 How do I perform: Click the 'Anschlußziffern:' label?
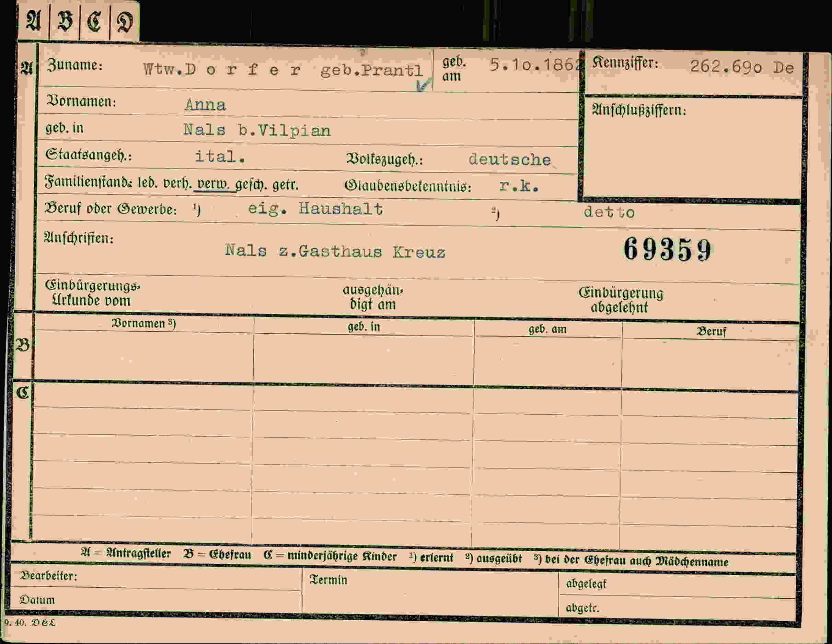pos(639,111)
